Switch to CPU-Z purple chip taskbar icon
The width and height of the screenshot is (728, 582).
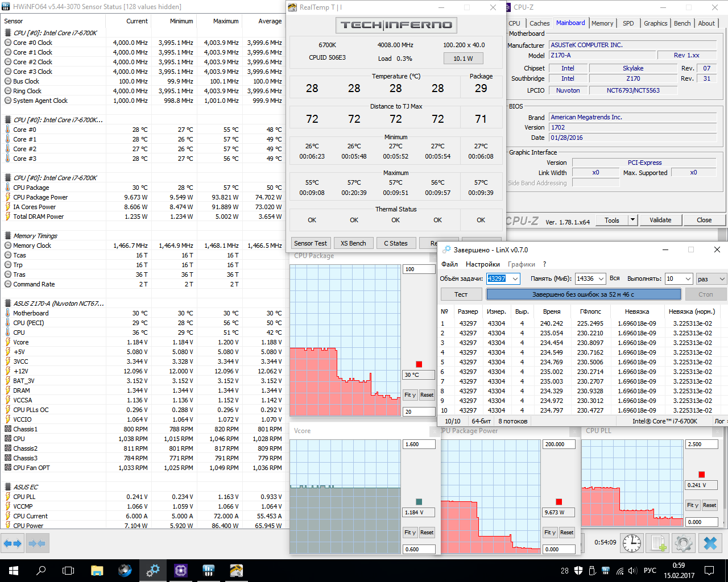pos(181,571)
